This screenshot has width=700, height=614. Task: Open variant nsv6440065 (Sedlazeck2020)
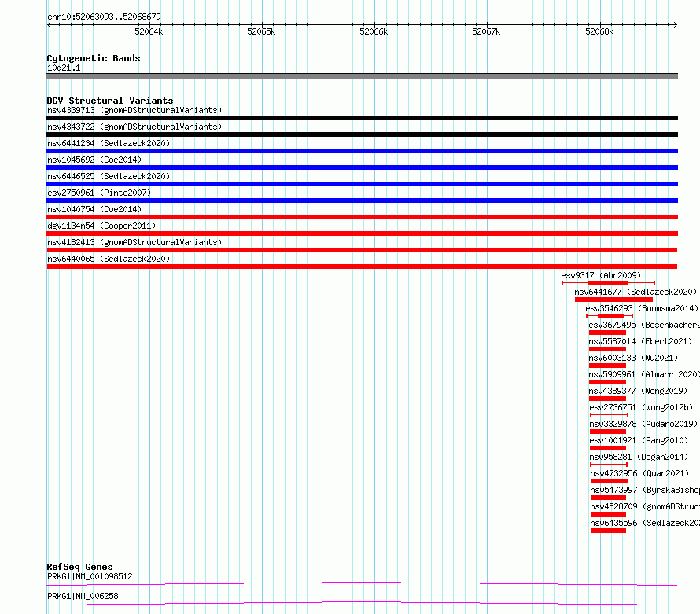[109, 259]
